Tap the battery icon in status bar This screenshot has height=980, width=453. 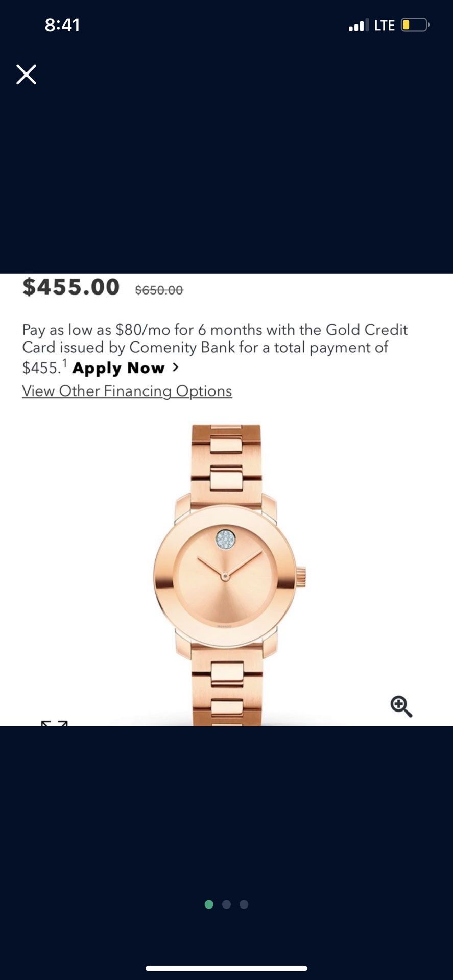pyautogui.click(x=415, y=25)
